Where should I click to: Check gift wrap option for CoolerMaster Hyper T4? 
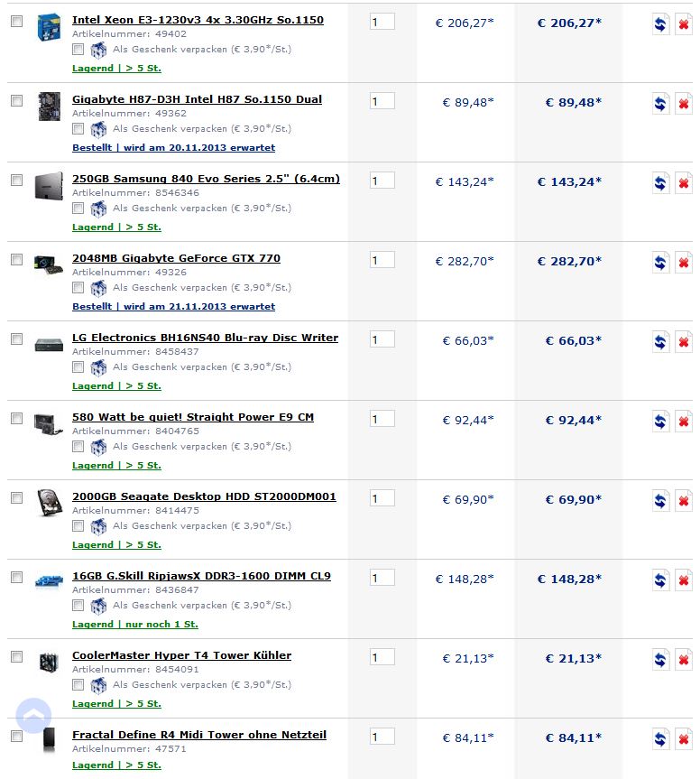coord(78,685)
